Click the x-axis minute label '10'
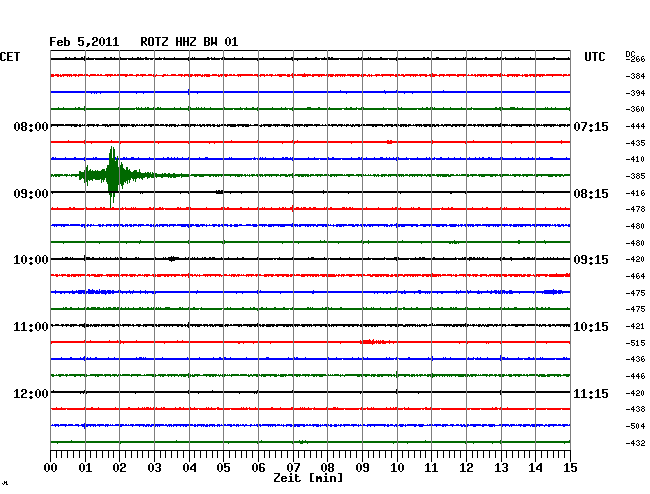650x494 pixels. [x=397, y=468]
